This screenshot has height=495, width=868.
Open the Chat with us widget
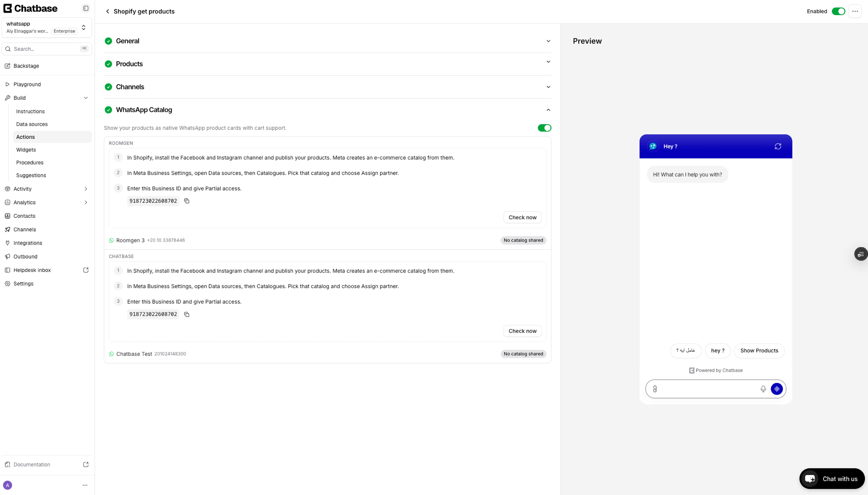click(832, 479)
